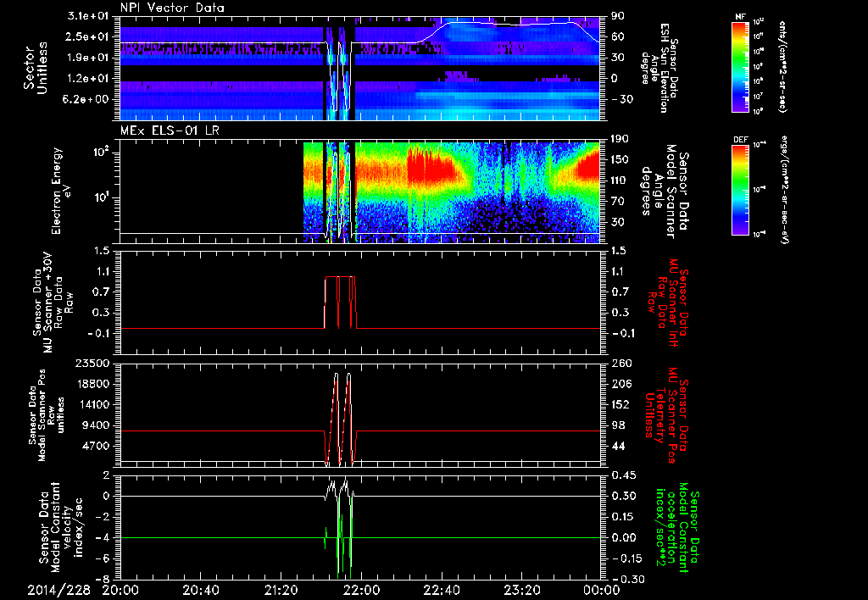The image size is (868, 600).
Task: Click the 4700 scanner position tick
Action: 96,446
